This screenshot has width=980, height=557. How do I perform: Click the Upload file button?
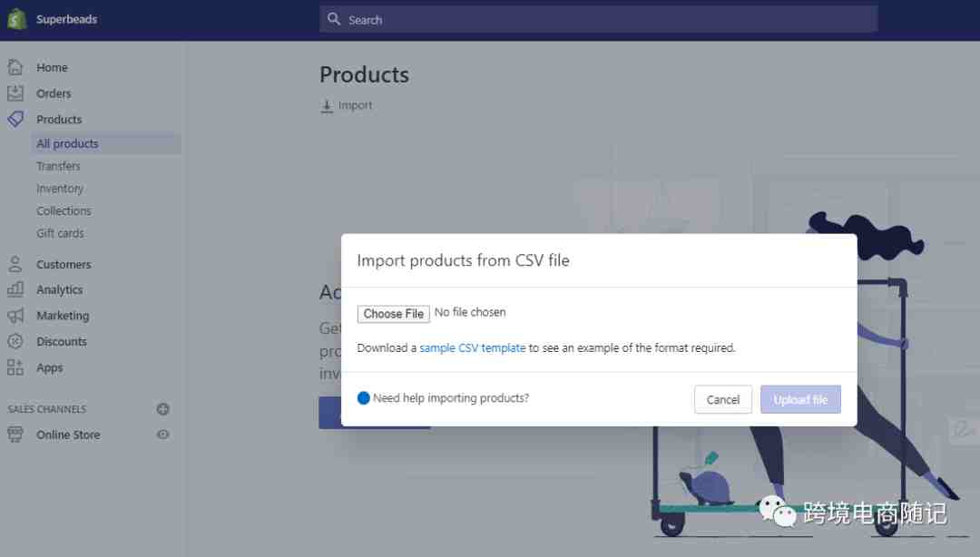point(800,399)
